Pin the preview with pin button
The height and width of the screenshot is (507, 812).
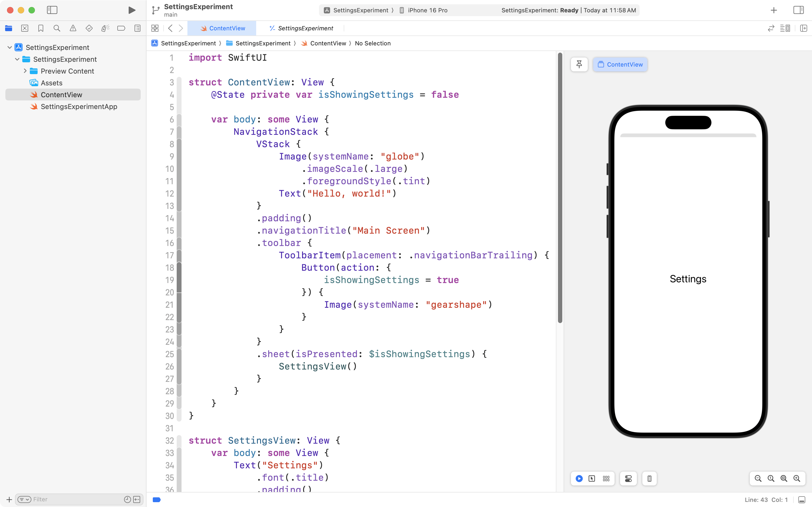click(x=579, y=64)
